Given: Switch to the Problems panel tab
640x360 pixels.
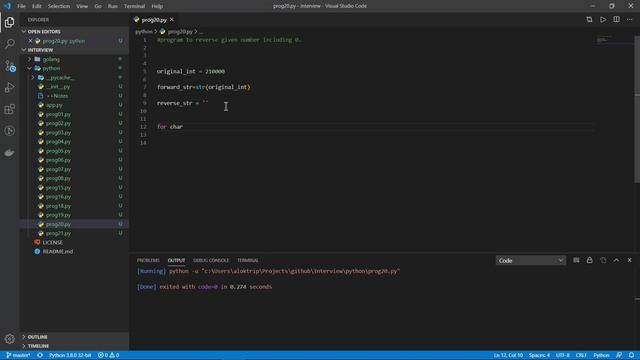Looking at the screenshot, I should click(148, 260).
